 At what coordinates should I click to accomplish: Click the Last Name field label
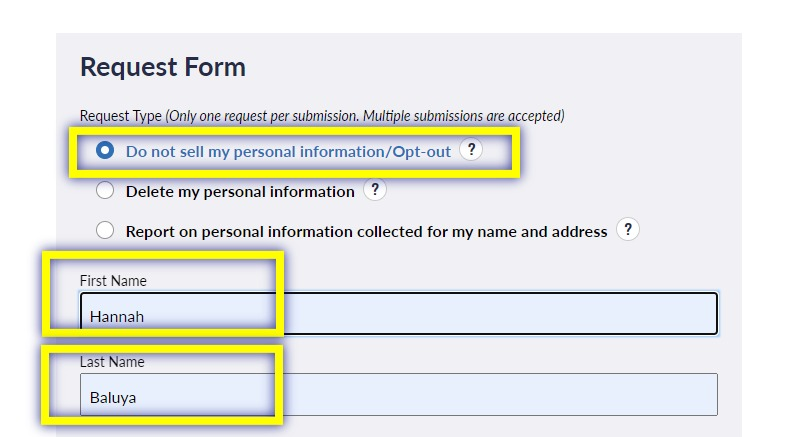pyautogui.click(x=112, y=362)
